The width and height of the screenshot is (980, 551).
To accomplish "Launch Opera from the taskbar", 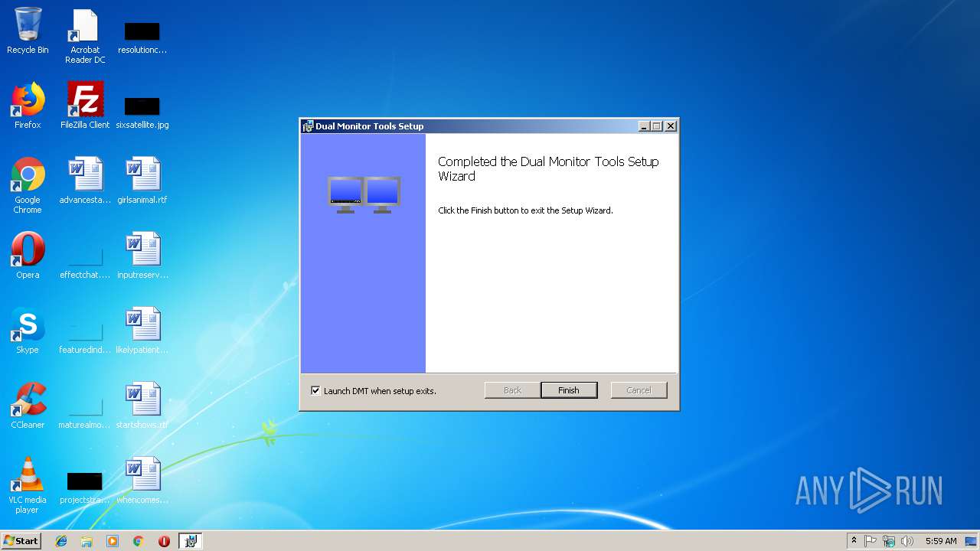I will [164, 541].
